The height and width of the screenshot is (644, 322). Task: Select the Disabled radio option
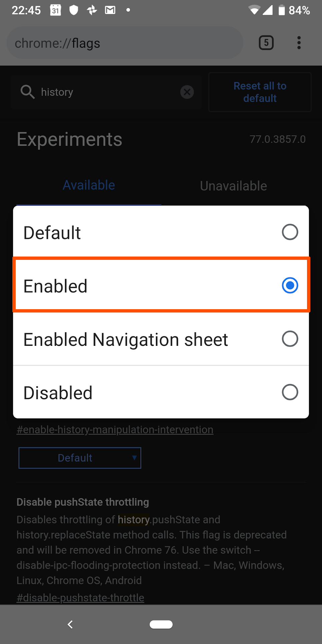click(161, 392)
